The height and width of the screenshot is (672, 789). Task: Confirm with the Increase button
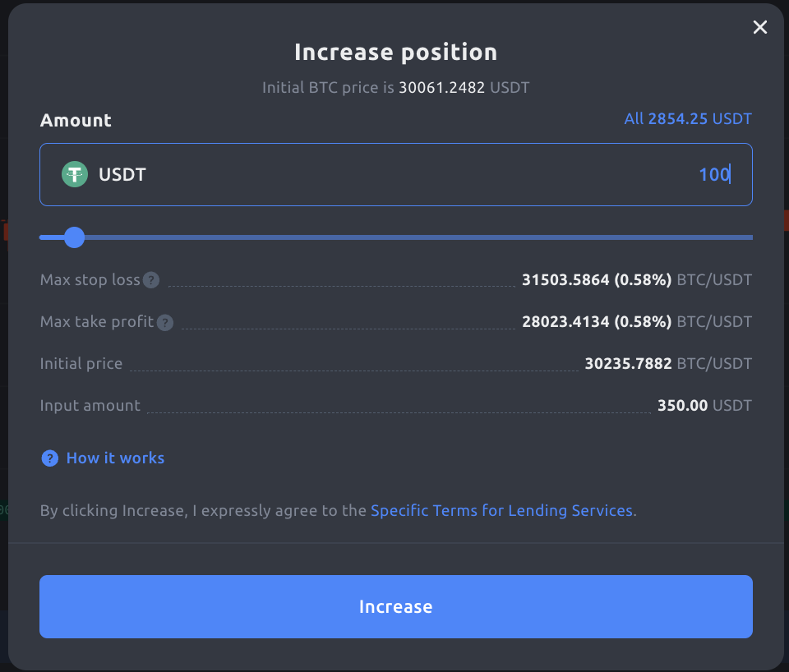396,606
